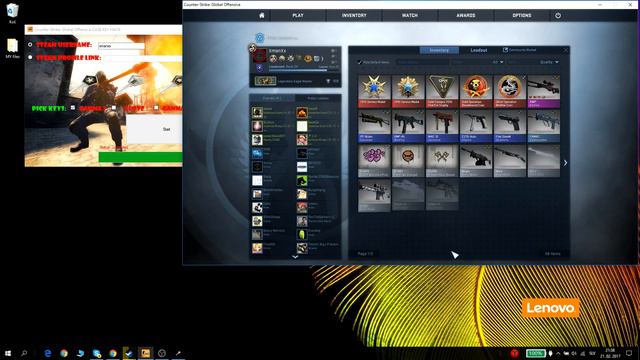
Task: Toggle the Gamma key checkbox
Action: point(156,108)
